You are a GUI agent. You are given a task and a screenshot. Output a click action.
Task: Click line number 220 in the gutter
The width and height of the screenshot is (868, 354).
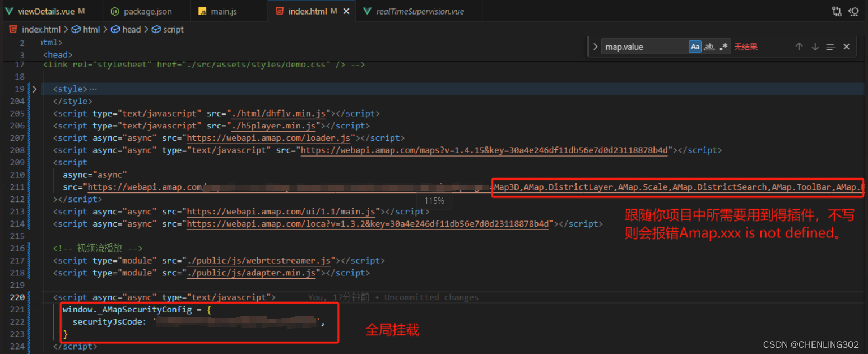coord(18,297)
